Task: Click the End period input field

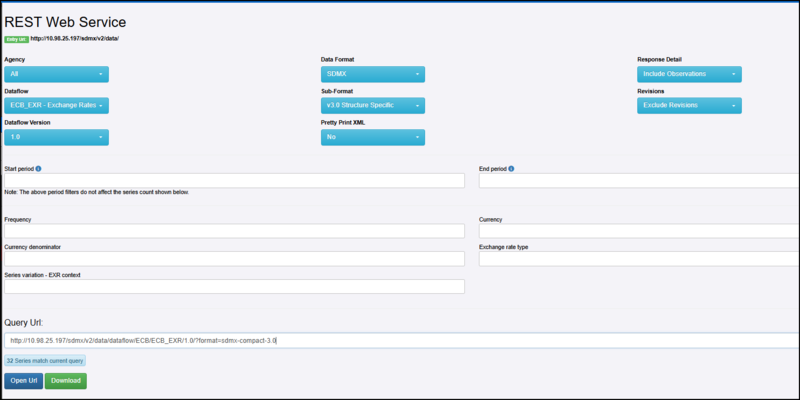Action: click(639, 181)
